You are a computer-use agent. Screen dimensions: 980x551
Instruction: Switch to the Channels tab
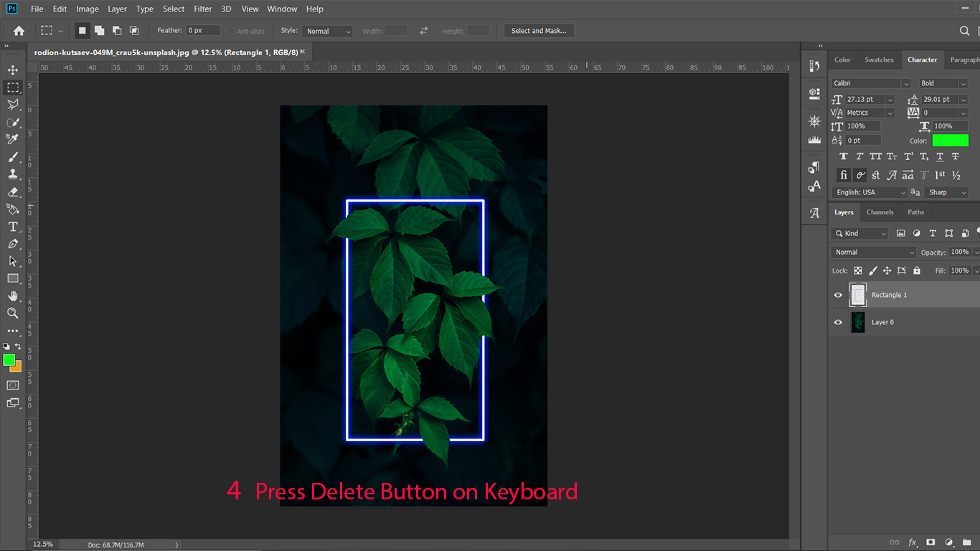pyautogui.click(x=880, y=212)
